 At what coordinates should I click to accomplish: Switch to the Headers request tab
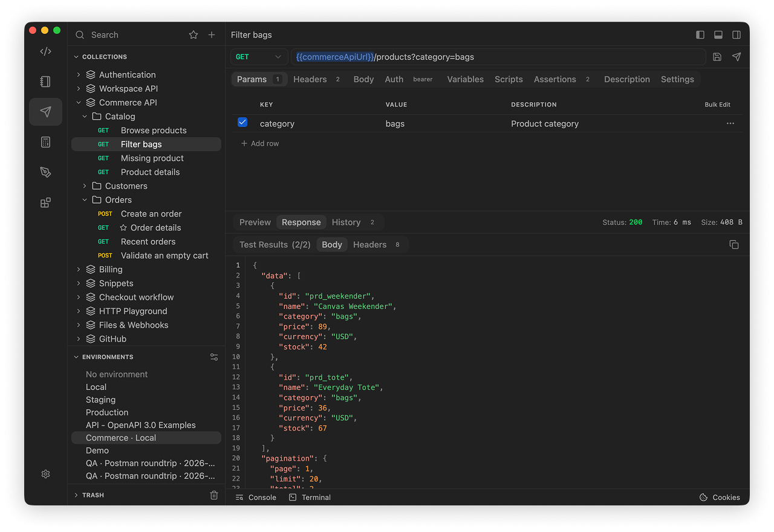(x=316, y=79)
